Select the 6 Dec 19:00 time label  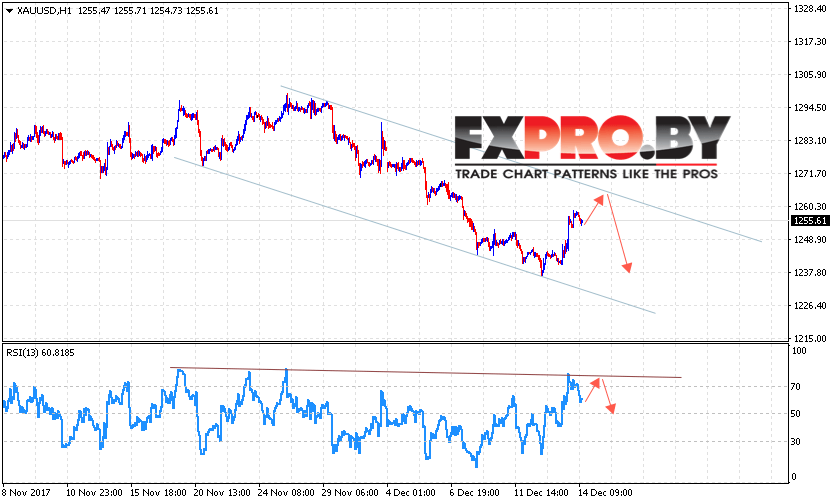tap(475, 493)
